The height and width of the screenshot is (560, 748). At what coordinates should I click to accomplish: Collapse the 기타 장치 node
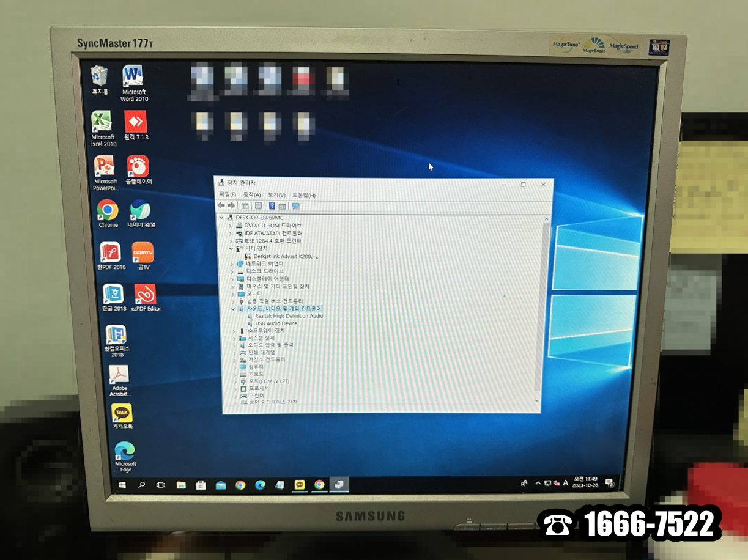click(231, 248)
